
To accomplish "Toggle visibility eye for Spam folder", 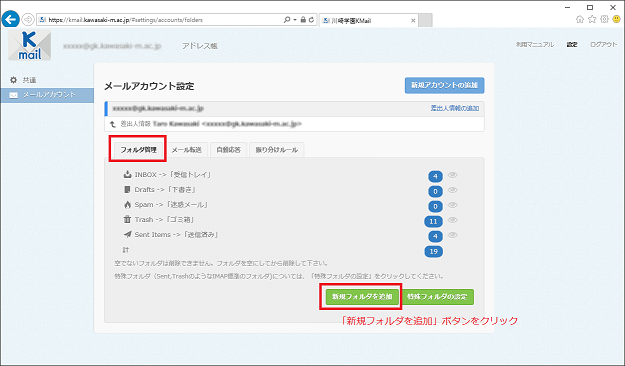I will 452,205.
